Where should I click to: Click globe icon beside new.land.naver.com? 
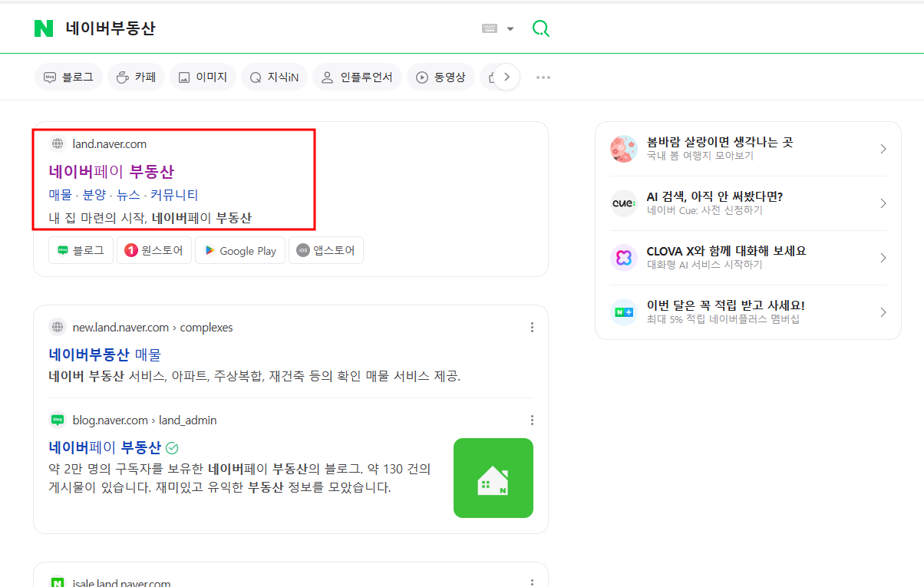[58, 327]
